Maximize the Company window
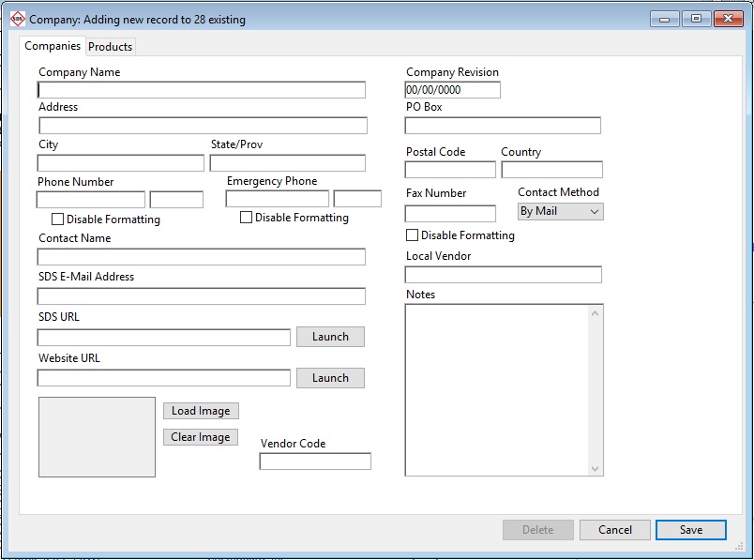 [696, 19]
